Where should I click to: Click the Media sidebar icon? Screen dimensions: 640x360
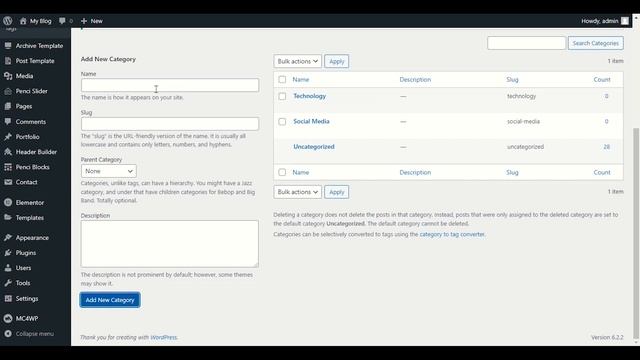[x=8, y=76]
